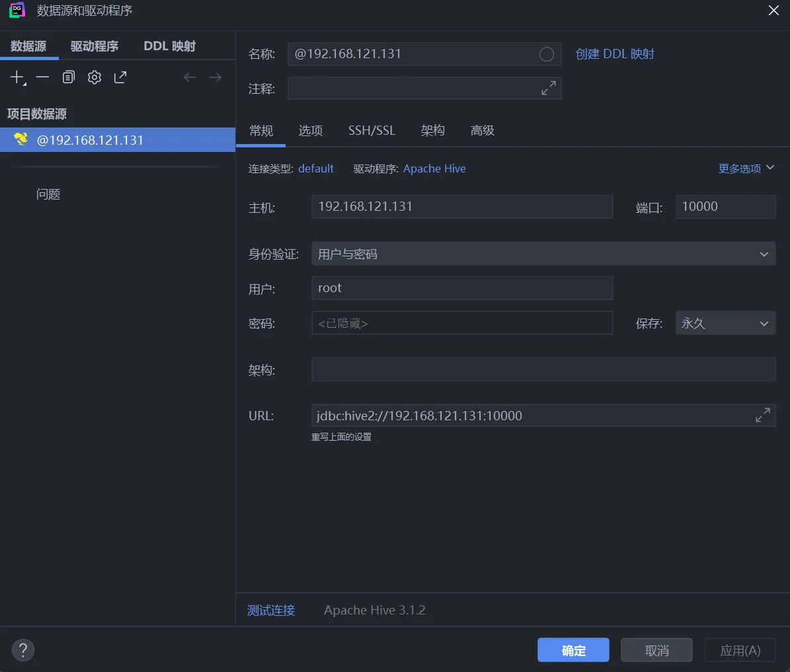Switch to the 驱动程序 tab
790x672 pixels.
95,46
